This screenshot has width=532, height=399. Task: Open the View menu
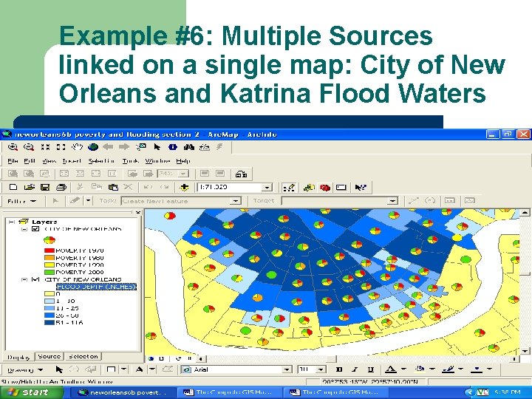(x=50, y=161)
